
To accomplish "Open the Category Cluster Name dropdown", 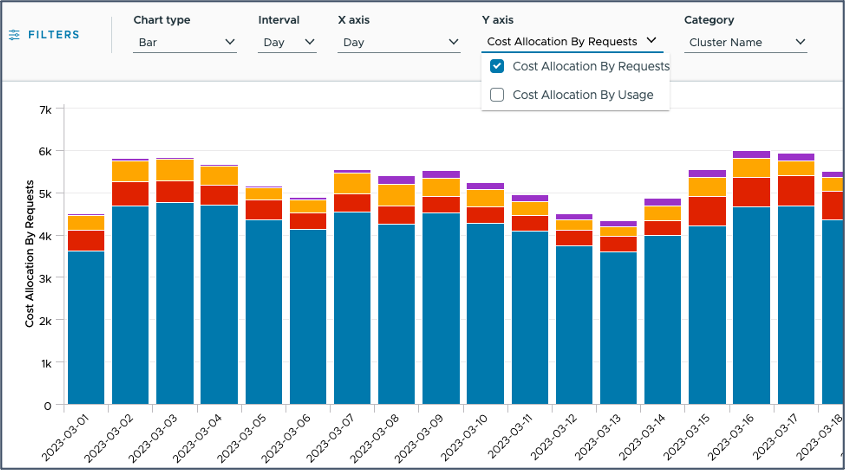I will [746, 42].
